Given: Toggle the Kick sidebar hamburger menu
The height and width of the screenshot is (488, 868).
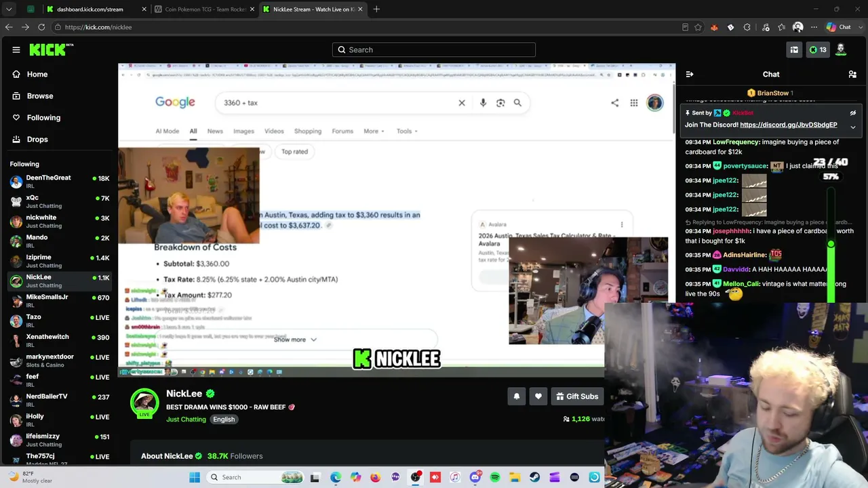Looking at the screenshot, I should click(x=16, y=49).
